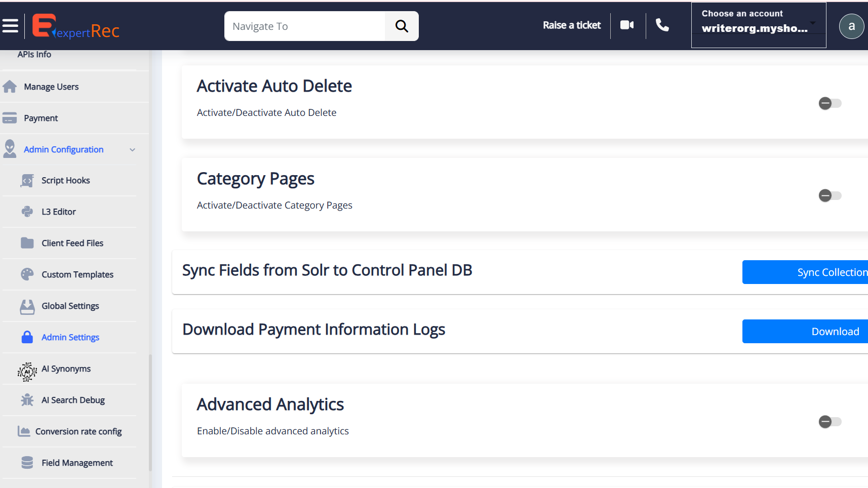Open the Choose an account dropdown

758,25
